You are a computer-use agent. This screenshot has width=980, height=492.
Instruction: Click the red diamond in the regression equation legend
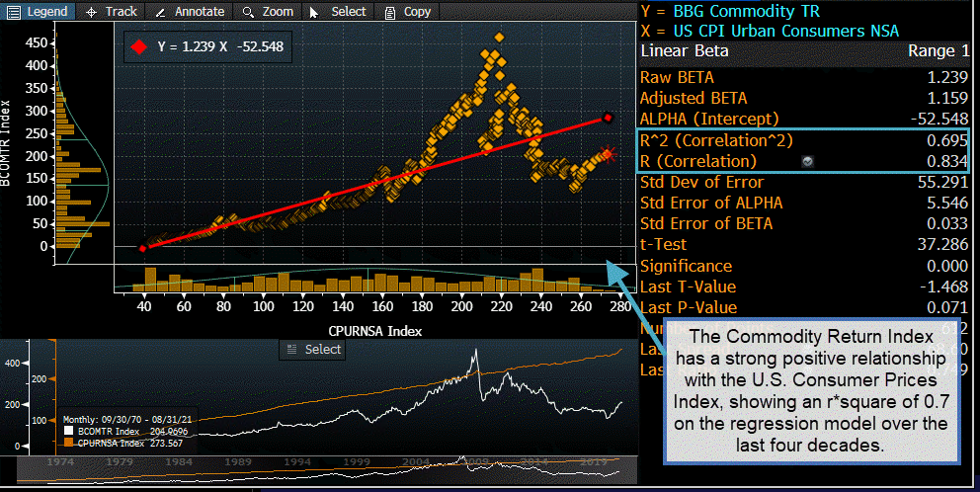point(139,46)
